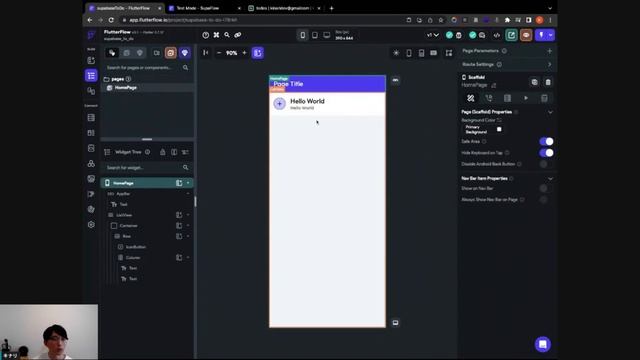Select the ListView node in widget tree

[124, 215]
